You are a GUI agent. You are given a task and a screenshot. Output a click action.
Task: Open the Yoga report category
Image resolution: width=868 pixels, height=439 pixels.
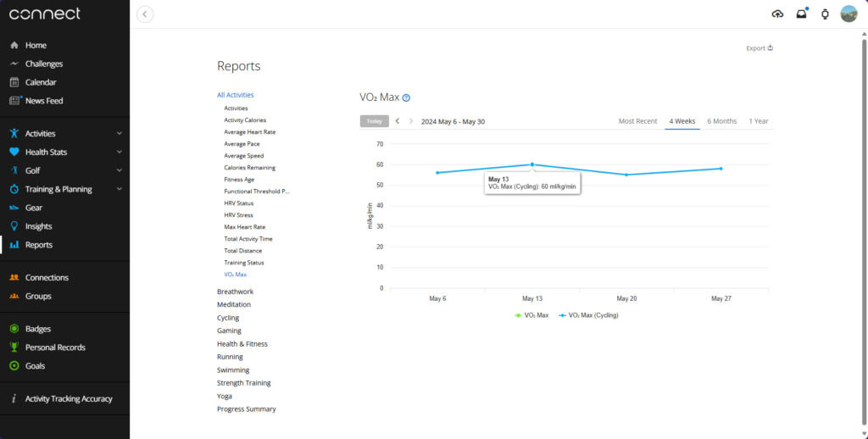(224, 397)
